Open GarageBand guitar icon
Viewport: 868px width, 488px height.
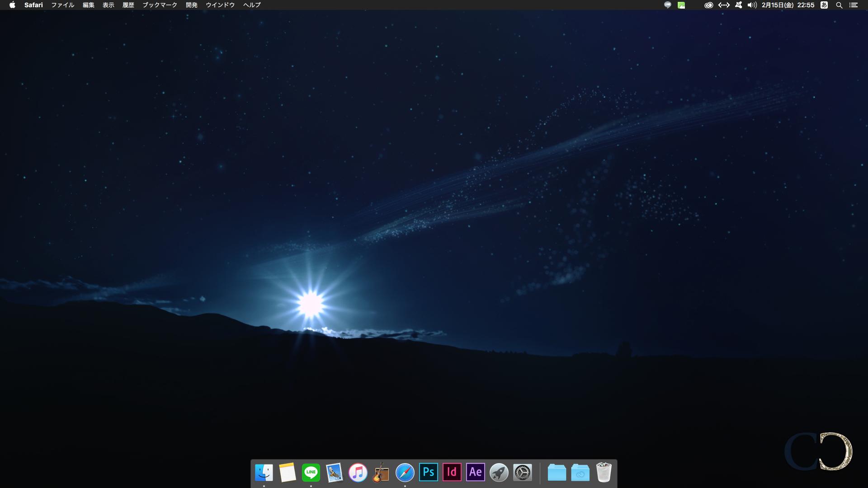381,473
